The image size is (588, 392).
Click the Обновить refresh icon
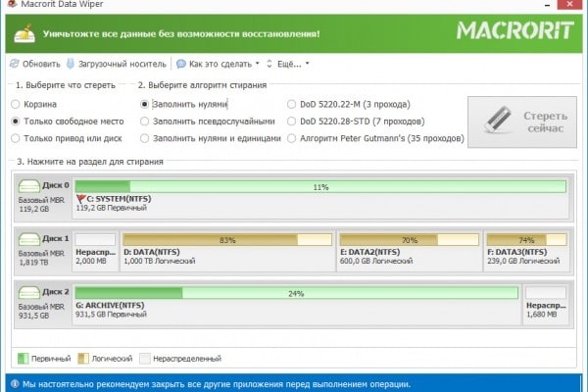[x=15, y=64]
